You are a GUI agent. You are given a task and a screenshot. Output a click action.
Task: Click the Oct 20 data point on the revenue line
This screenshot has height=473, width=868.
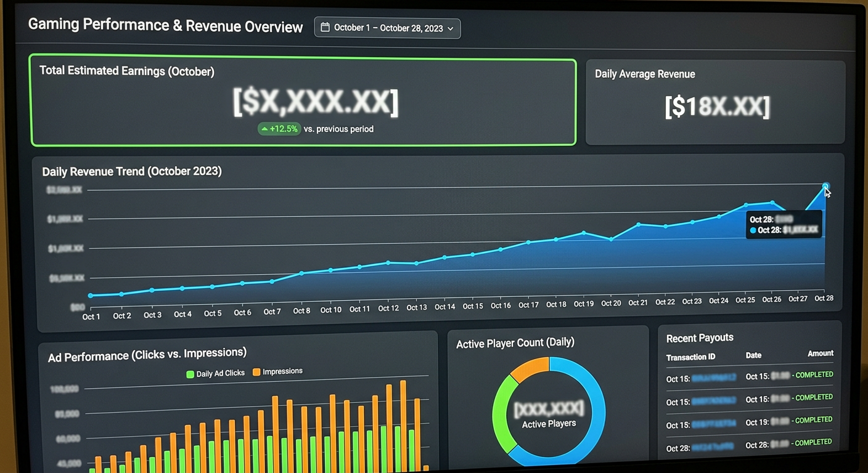pos(611,239)
